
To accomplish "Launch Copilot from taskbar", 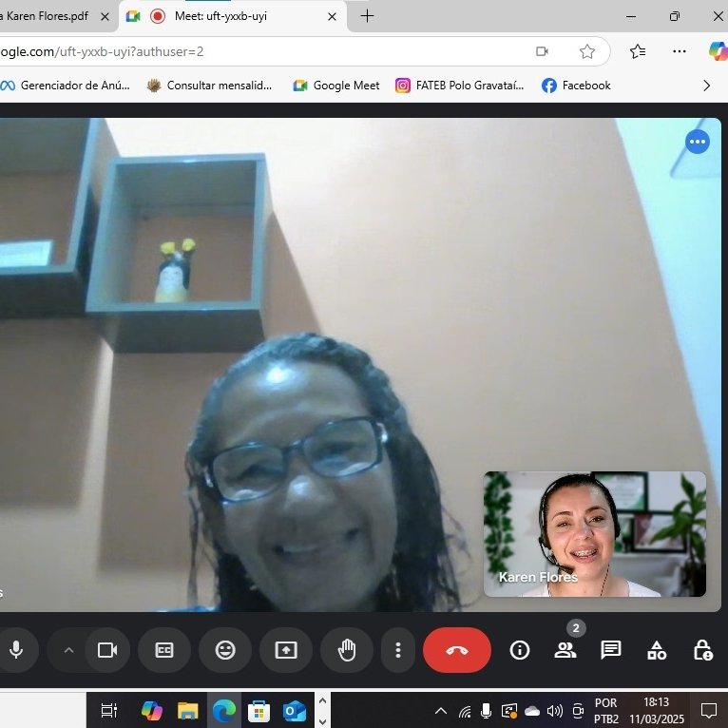I will coord(151,710).
